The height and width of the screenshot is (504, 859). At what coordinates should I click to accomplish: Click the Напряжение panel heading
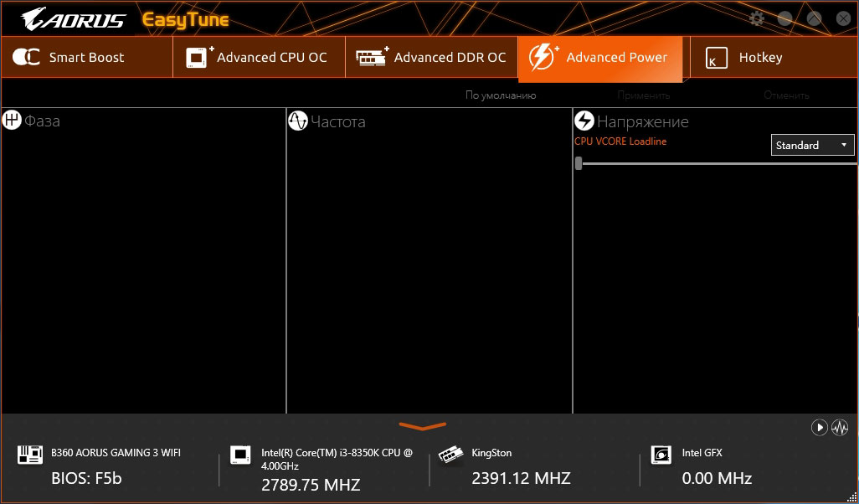643,121
